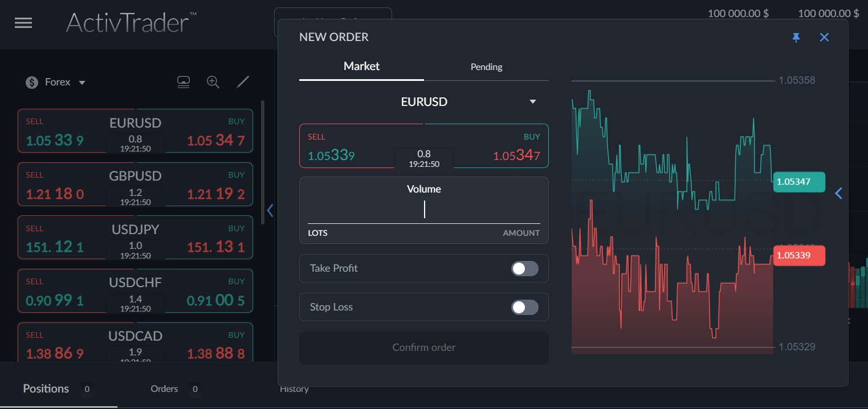Open the Forex category dropdown arrow
The width and height of the screenshot is (868, 409).
pos(82,83)
